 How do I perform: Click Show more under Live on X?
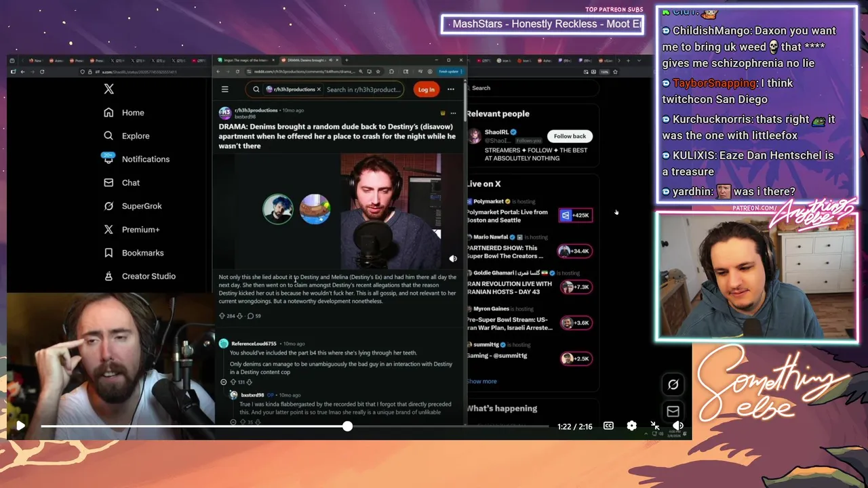coord(481,382)
